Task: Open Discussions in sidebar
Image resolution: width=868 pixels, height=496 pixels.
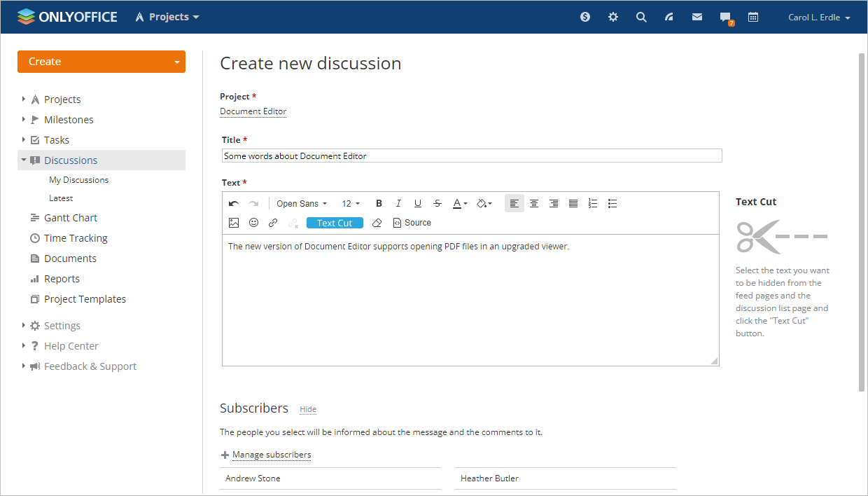Action: (x=71, y=160)
